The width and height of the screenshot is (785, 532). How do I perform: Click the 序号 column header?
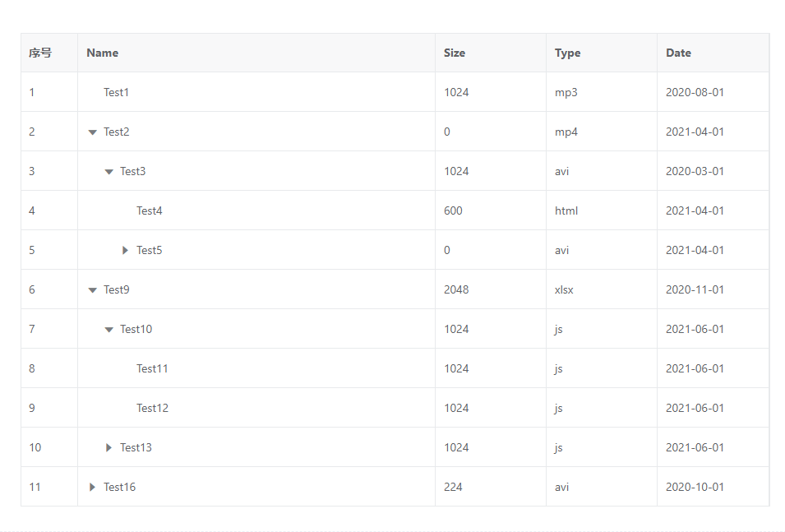(x=40, y=53)
